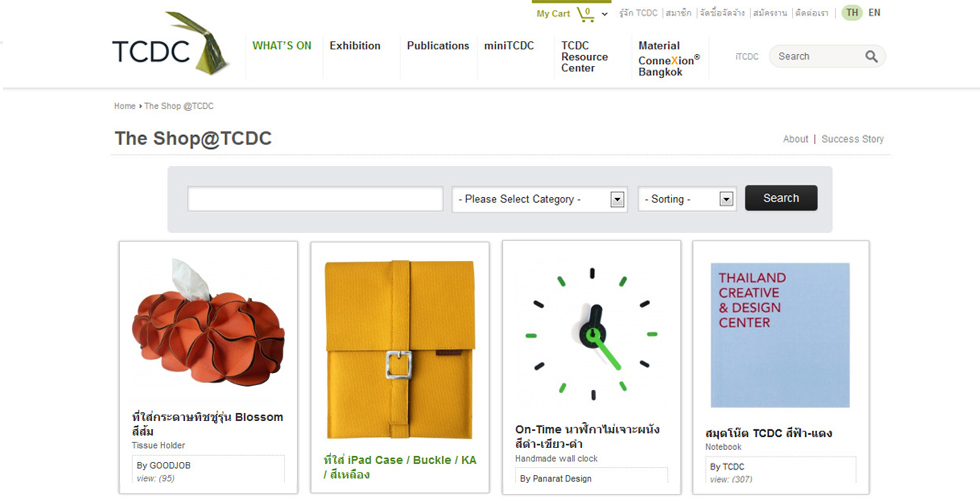The height and width of the screenshot is (500, 980).
Task: Open the Please Select Category dropdown
Action: point(539,199)
